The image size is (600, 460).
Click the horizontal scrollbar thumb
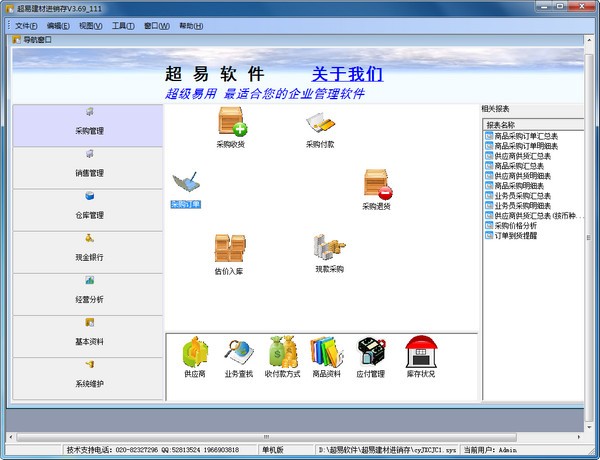[266, 437]
